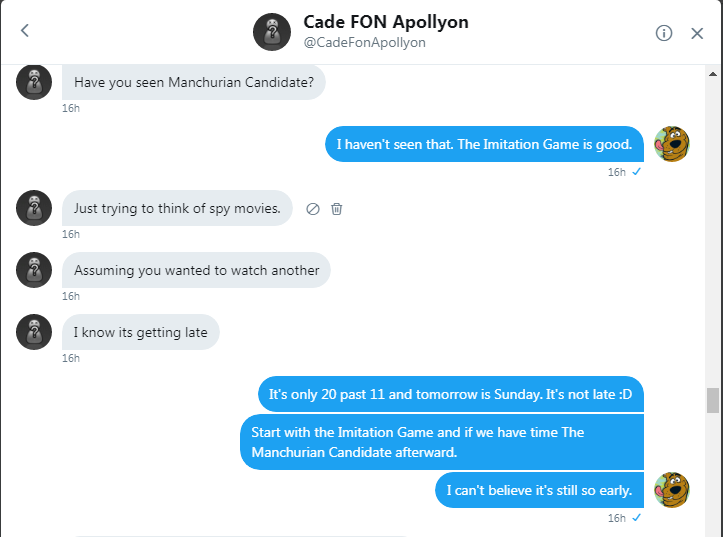This screenshot has height=537, width=723.
Task: Click 'Start with the Imitation Game' message
Action: 441,442
